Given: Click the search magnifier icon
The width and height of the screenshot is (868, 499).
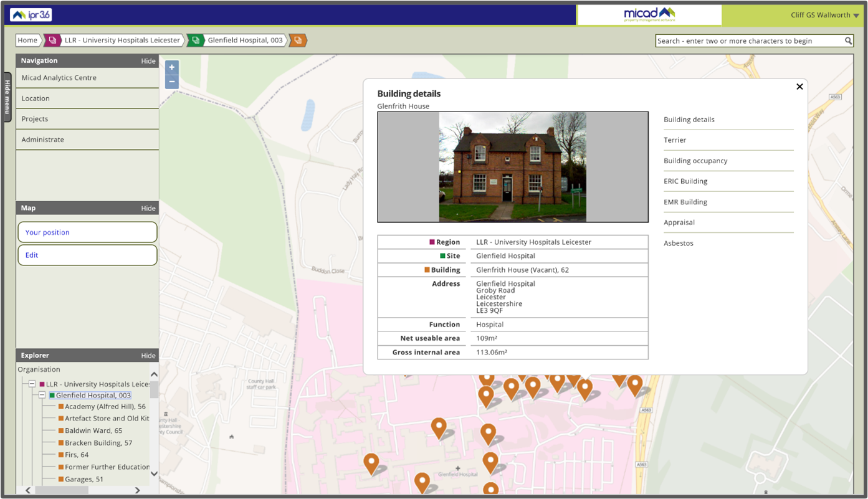Looking at the screenshot, I should tap(848, 41).
